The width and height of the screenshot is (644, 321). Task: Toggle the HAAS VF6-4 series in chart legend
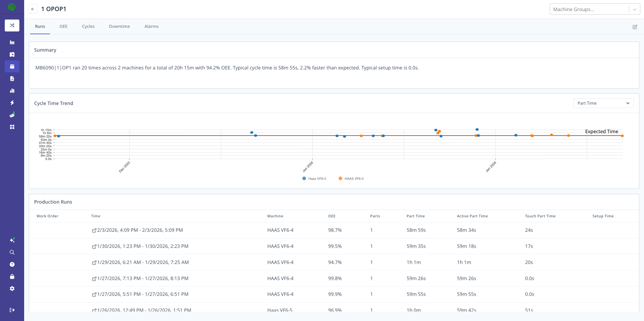coord(351,178)
